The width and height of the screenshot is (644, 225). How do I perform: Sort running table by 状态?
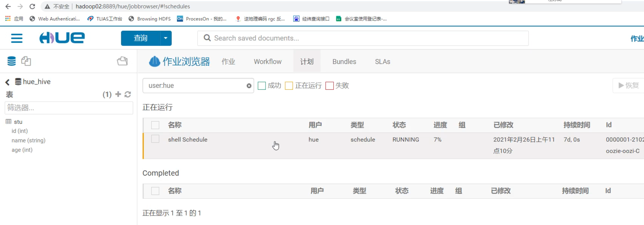[x=399, y=125]
